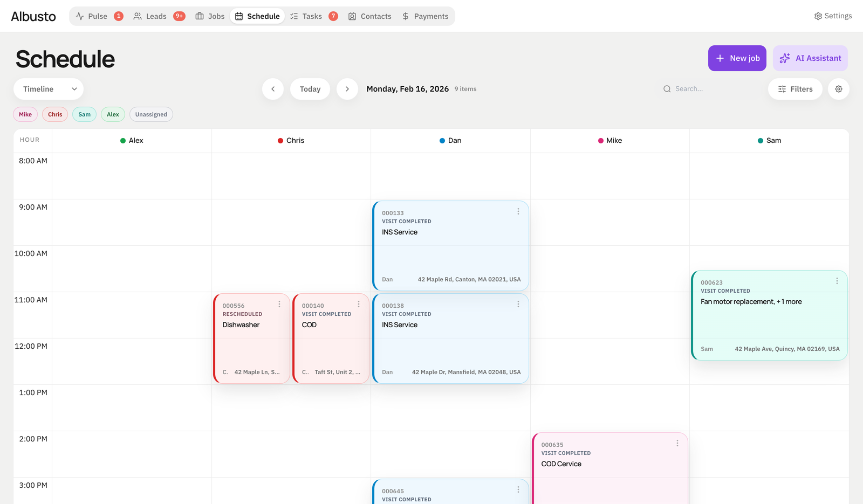Screen dimensions: 863x504
Task: Click the Dan column header
Action: click(x=450, y=141)
